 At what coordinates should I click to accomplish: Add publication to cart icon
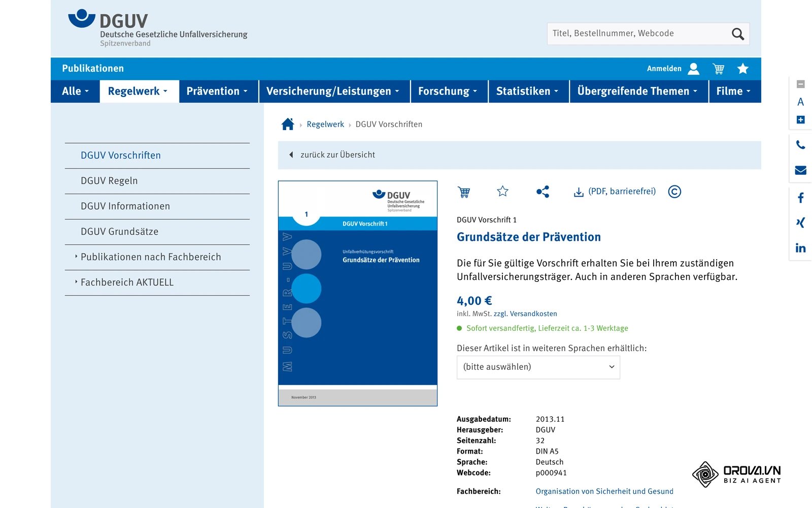tap(464, 192)
